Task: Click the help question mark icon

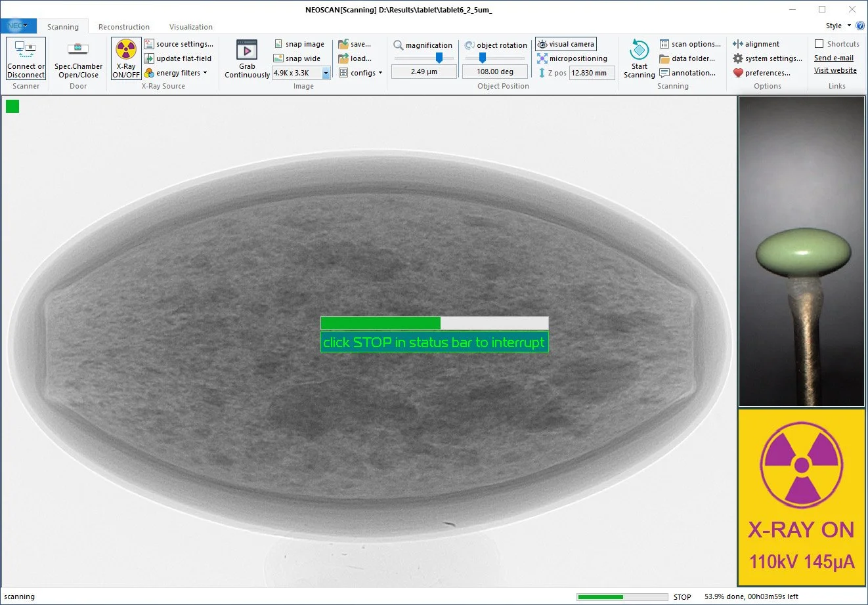Action: tap(860, 26)
